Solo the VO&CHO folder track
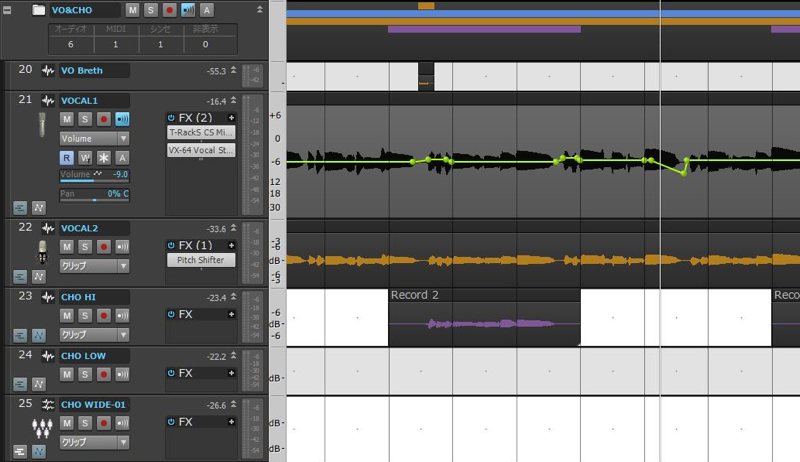This screenshot has height=462, width=800. [x=151, y=10]
